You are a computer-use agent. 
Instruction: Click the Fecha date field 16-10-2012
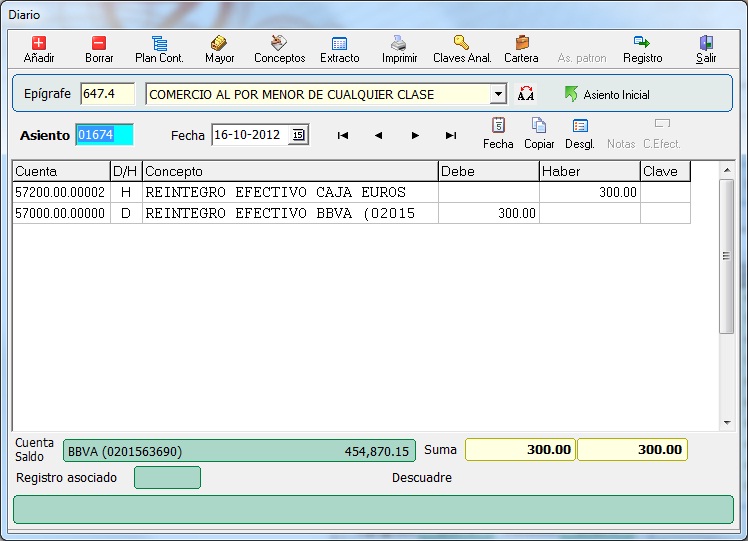click(250, 135)
